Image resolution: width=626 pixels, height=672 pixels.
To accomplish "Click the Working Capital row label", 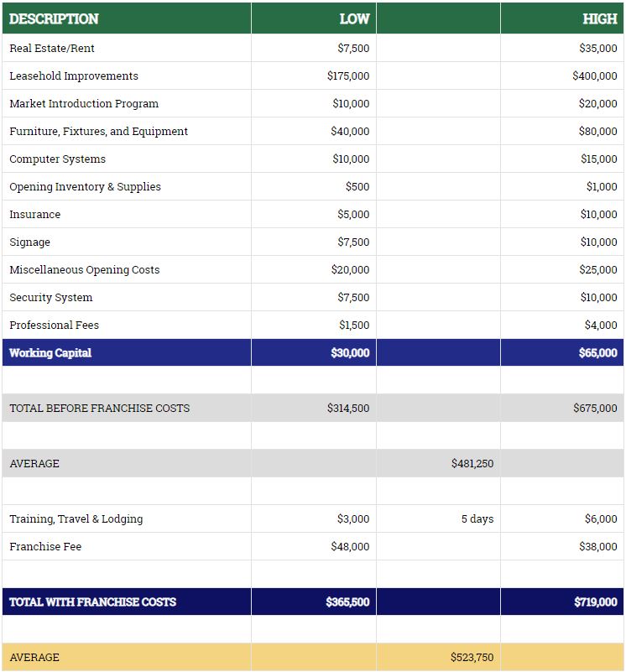I will 50,353.
